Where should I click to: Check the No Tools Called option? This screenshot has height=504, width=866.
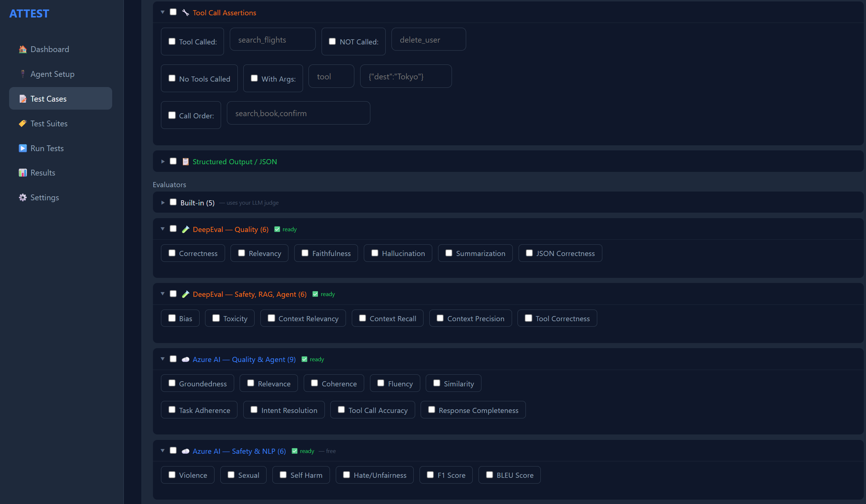(x=172, y=78)
